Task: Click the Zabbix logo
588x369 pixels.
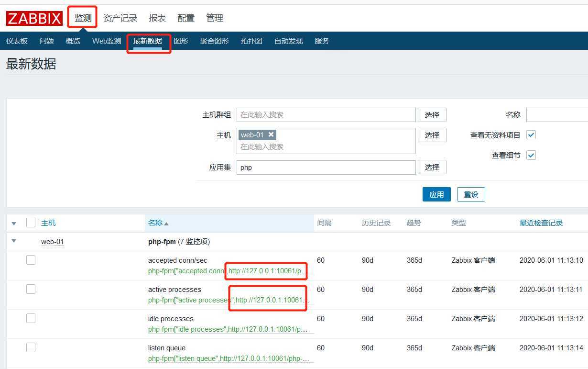Action: coord(34,18)
